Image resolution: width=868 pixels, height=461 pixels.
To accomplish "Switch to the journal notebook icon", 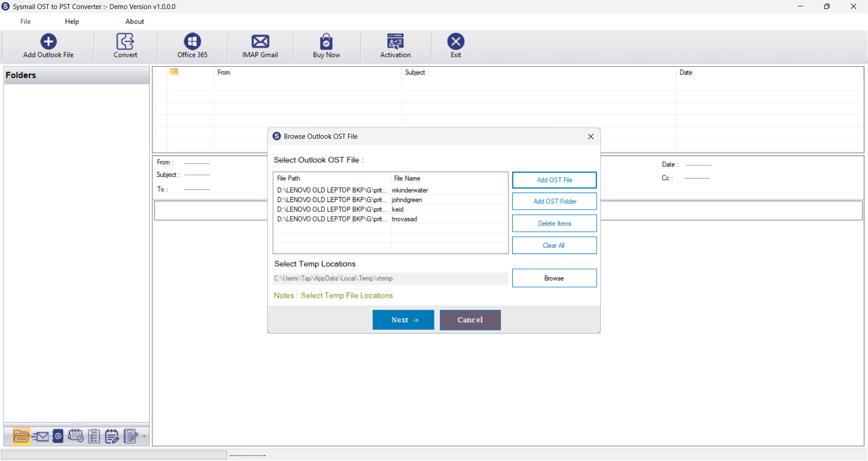I will [131, 437].
